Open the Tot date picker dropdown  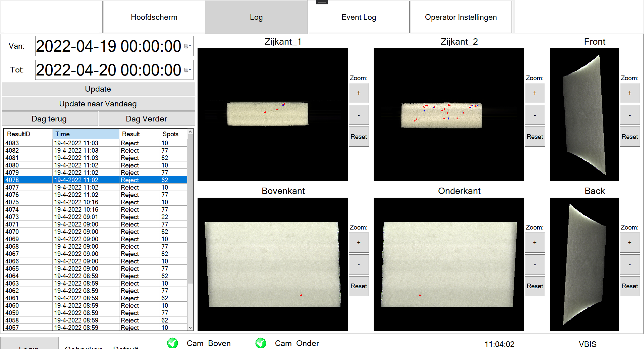pos(188,70)
